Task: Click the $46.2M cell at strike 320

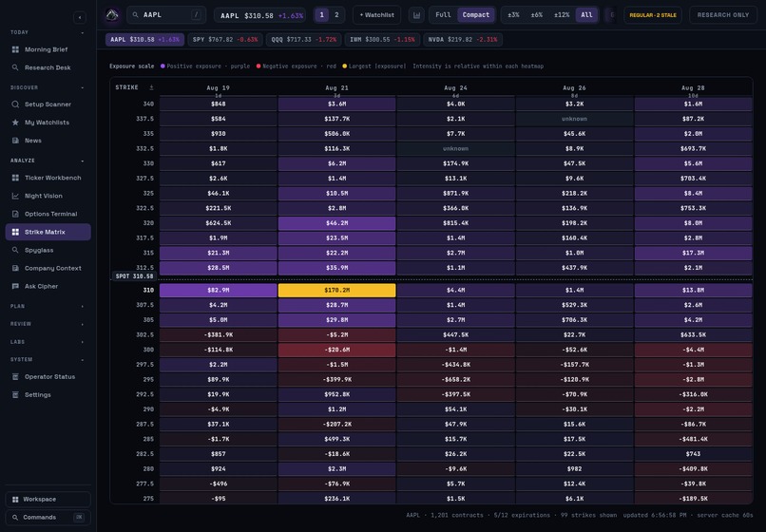Action: [337, 223]
